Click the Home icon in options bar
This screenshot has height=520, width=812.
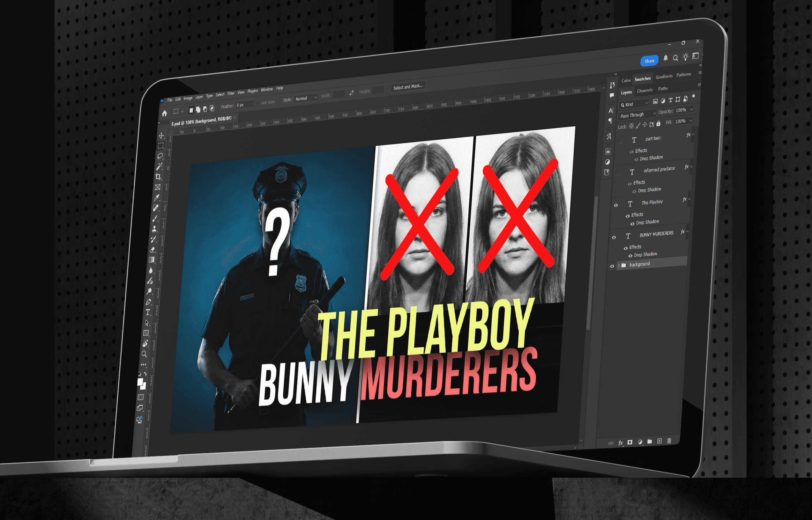(165, 114)
